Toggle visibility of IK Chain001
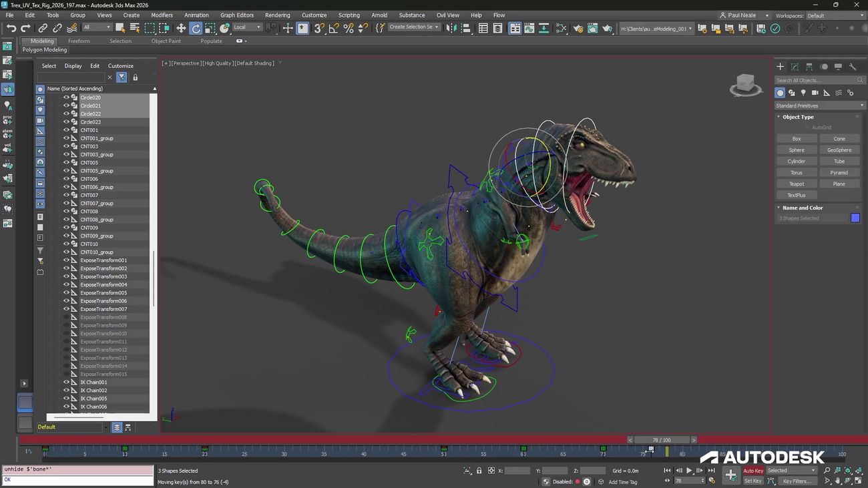The image size is (868, 488). 66,383
